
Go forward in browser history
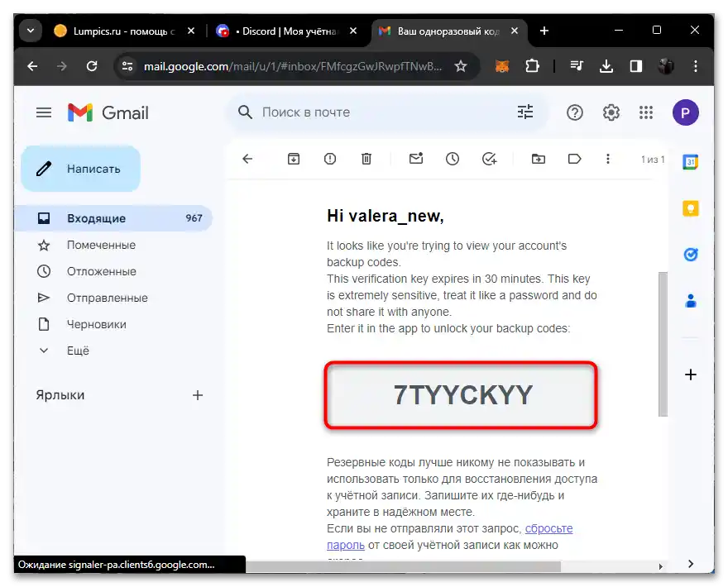[x=62, y=66]
